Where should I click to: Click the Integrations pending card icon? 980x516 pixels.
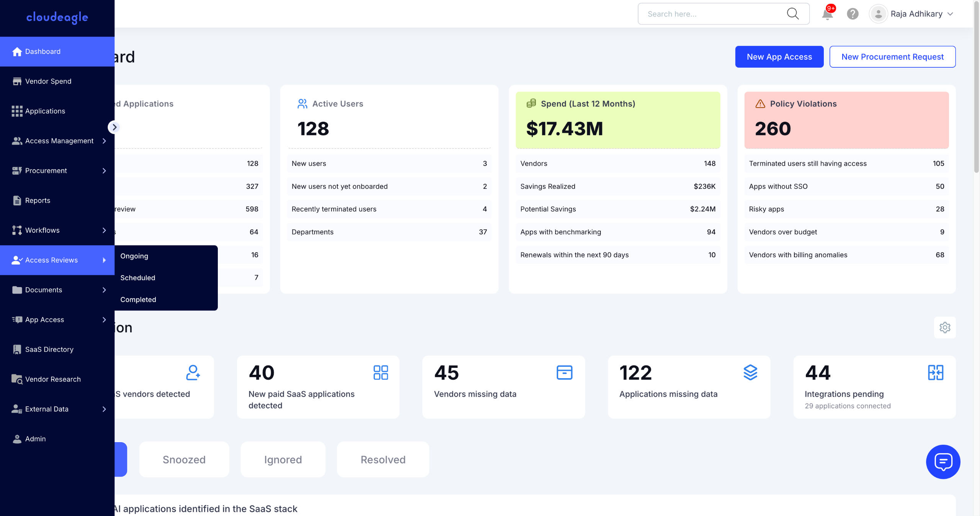[x=935, y=372]
